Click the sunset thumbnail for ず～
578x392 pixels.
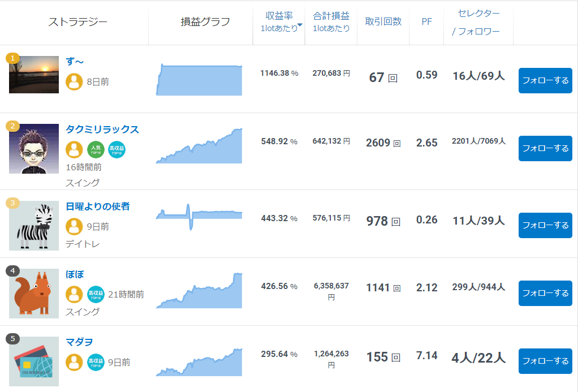point(34,75)
